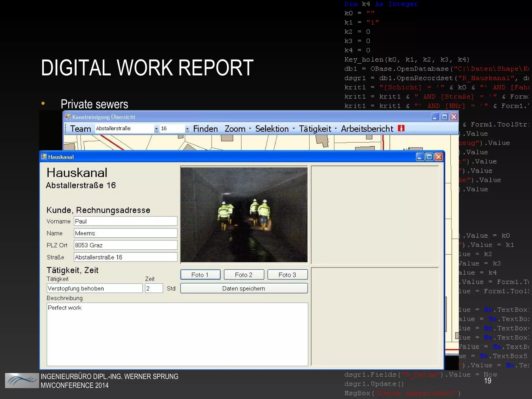Click the Foto 2 button
The height and width of the screenshot is (399, 532).
coord(244,275)
